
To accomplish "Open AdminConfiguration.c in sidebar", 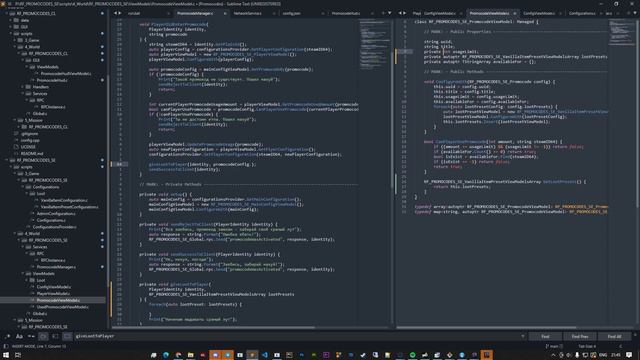I will (56, 213).
